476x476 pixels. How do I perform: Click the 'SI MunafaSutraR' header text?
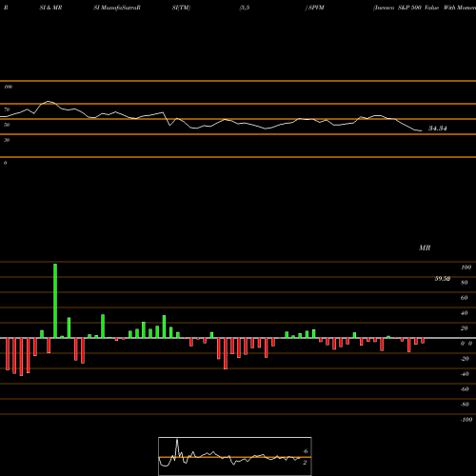117,8
